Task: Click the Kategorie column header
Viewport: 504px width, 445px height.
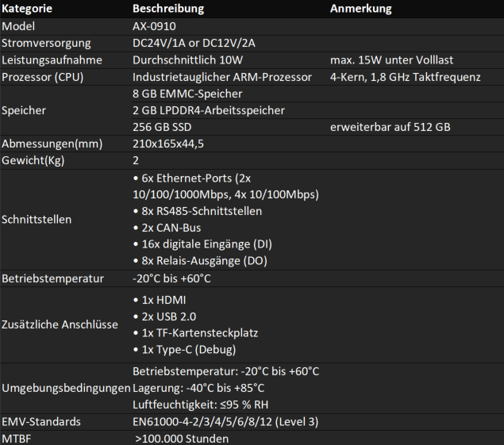Action: (27, 9)
